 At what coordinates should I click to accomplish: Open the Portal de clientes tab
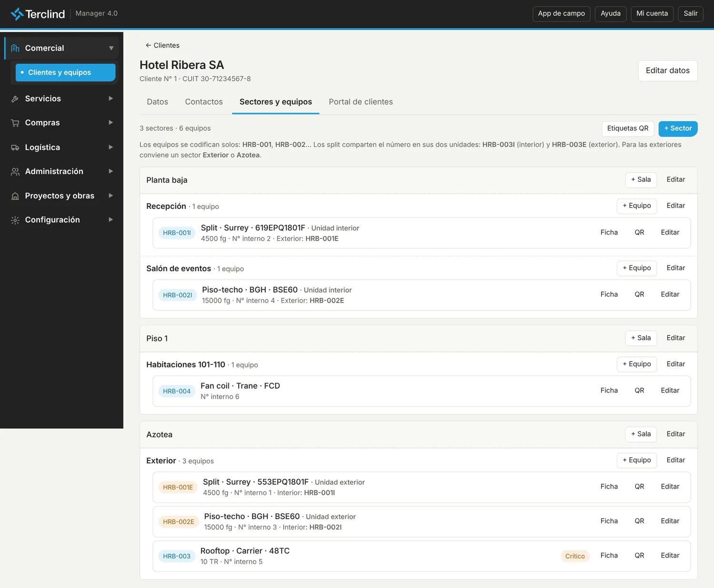(x=361, y=102)
